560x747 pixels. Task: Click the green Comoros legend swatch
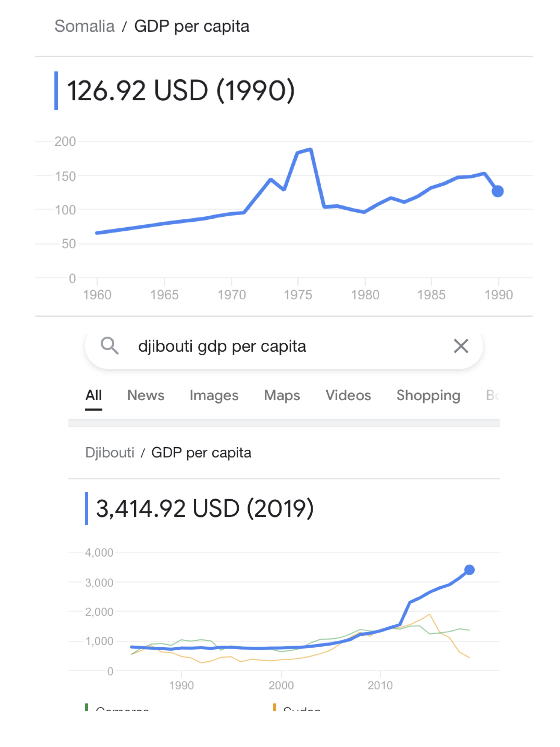pos(87,708)
